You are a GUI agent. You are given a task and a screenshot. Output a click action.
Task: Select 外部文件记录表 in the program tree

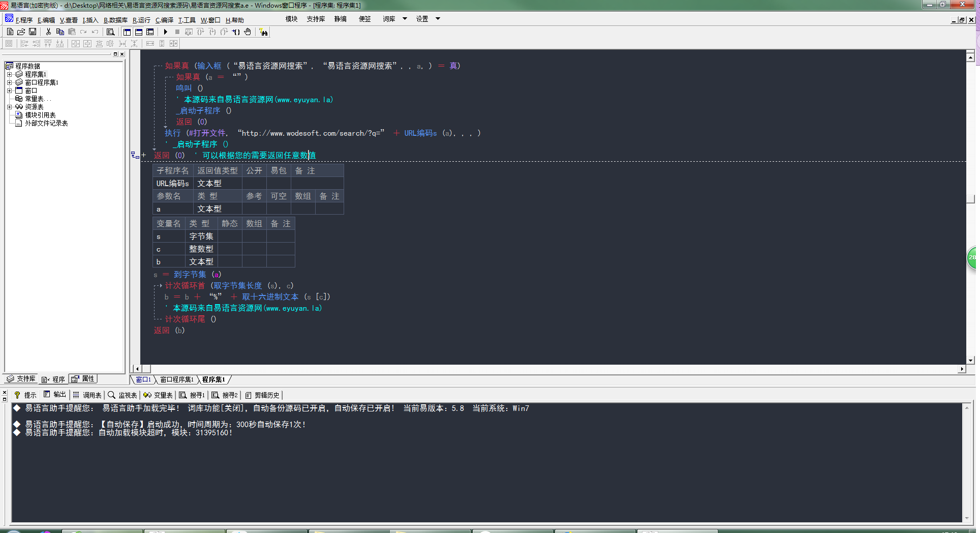(46, 123)
